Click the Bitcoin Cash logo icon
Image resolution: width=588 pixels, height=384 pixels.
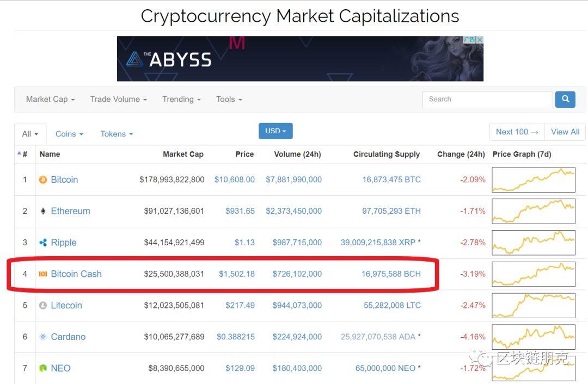tap(43, 274)
